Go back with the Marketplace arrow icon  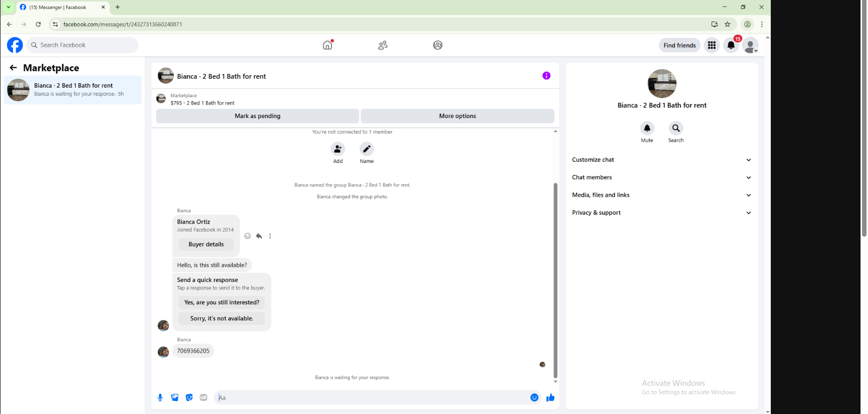[13, 68]
